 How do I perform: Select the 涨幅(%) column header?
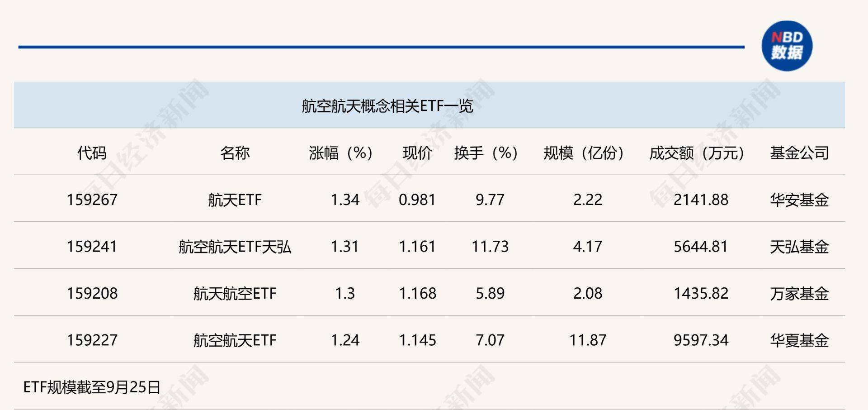(341, 153)
